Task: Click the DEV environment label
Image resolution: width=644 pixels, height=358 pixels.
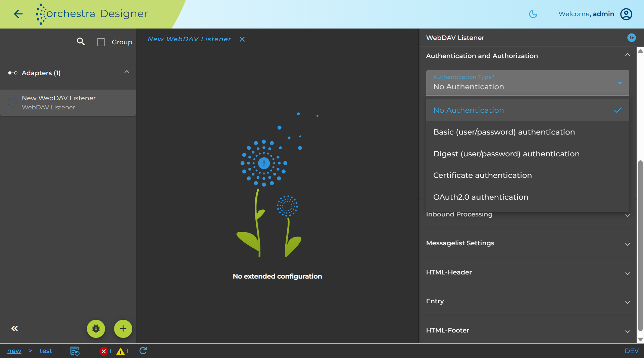Action: tap(632, 351)
